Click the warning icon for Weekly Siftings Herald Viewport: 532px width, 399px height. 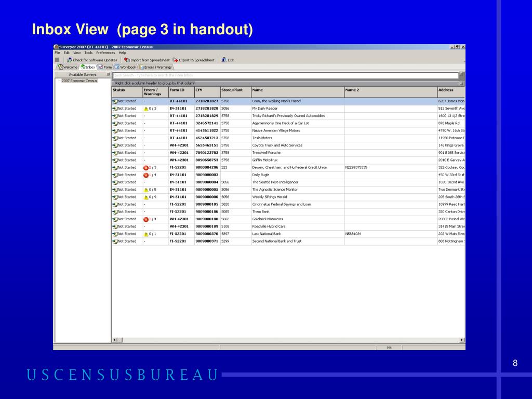click(x=146, y=197)
